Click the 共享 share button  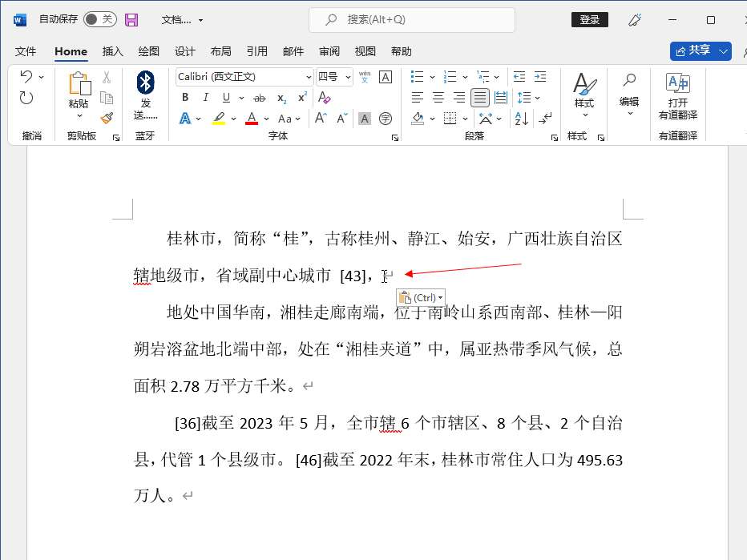(693, 51)
